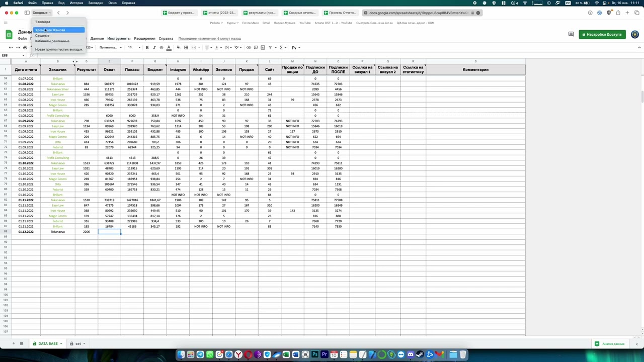Viewport: 644px width, 362px height.
Task: Click the add sheet plus button
Action: [x=14, y=343]
